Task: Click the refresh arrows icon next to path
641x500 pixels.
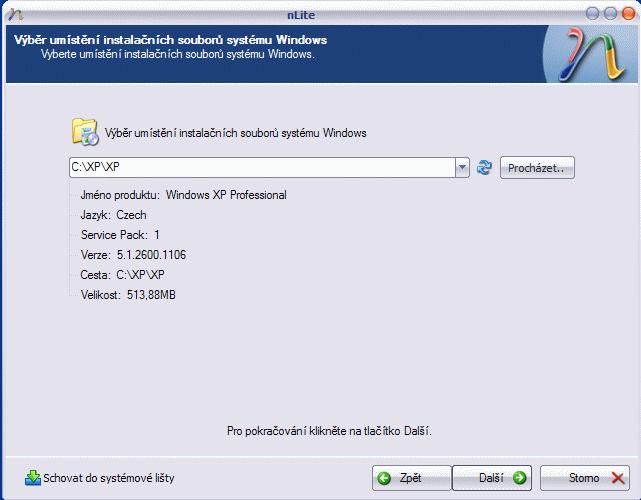Action: (x=484, y=168)
